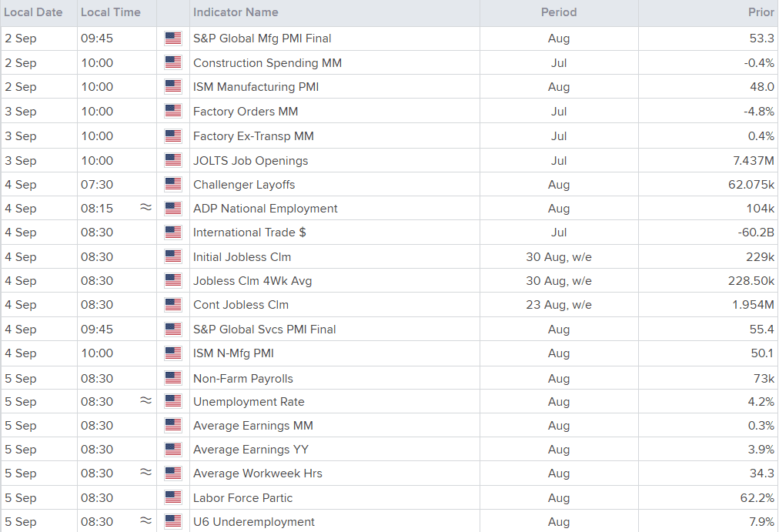Image resolution: width=779 pixels, height=532 pixels.
Task: Click the US flag next to ISM Manufacturing PMI
Action: [173, 87]
